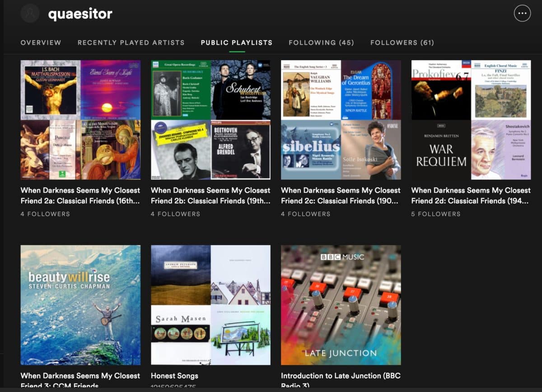This screenshot has width=542, height=392.
Task: Click title 'Friend 2a: Classical Friends (16th...'
Action: [80, 201]
